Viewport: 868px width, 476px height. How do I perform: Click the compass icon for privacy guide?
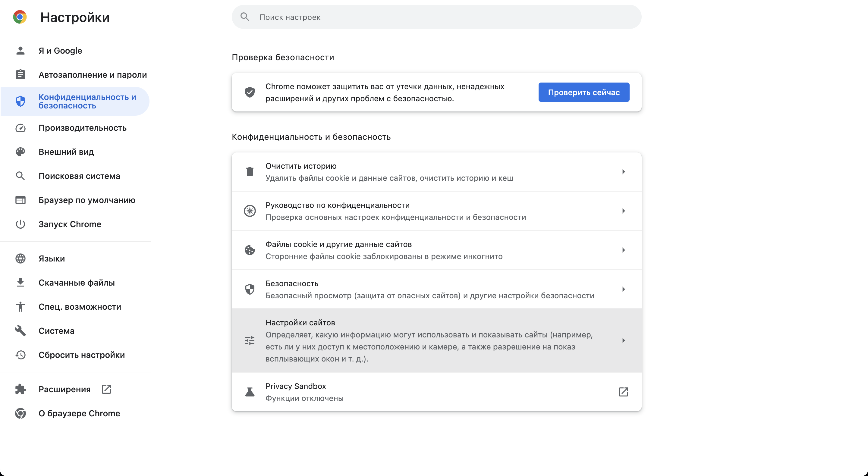250,211
